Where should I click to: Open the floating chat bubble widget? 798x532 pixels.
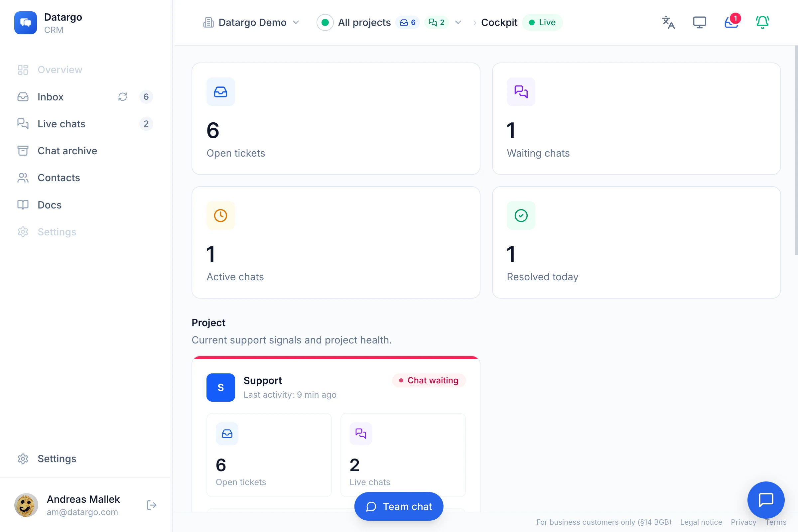[766, 500]
